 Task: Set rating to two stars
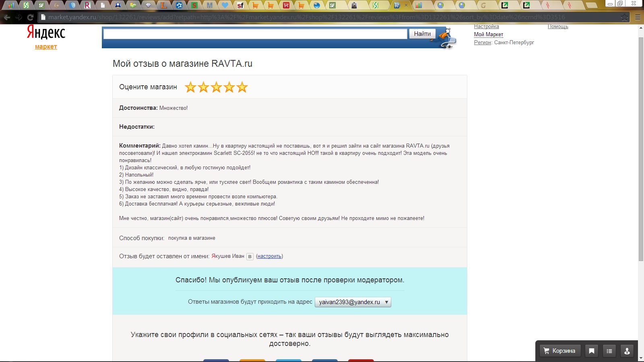tap(203, 87)
